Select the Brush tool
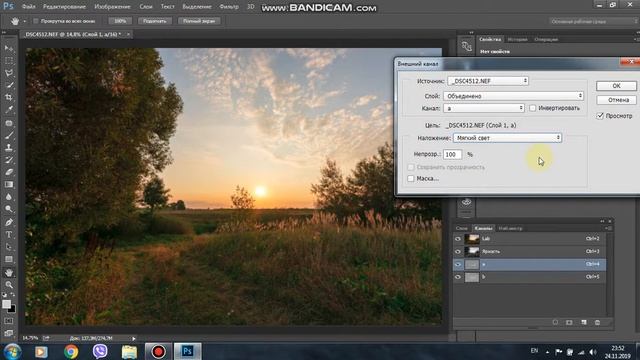The width and height of the screenshot is (640, 360). [9, 135]
